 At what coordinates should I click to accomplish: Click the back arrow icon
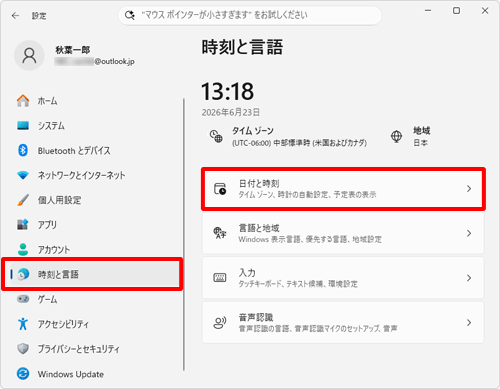15,16
